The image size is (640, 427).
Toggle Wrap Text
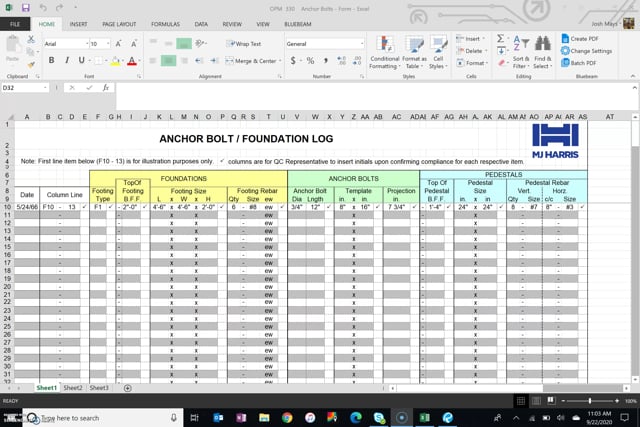tap(244, 44)
